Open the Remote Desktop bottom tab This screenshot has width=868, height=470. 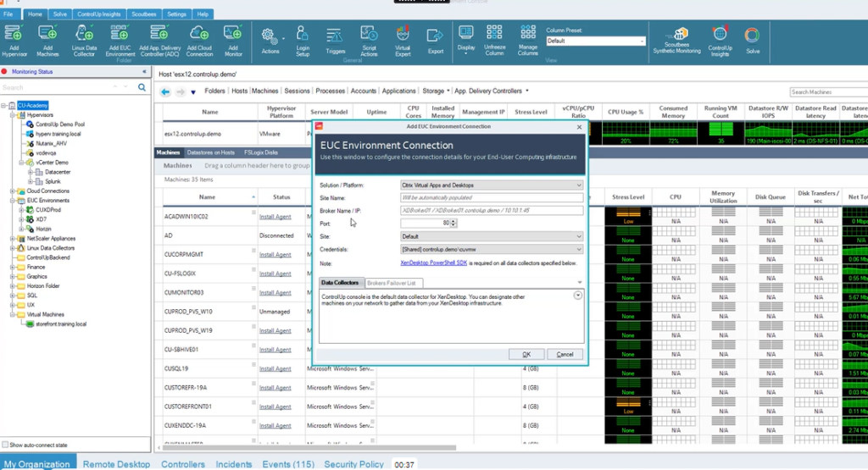tap(116, 464)
